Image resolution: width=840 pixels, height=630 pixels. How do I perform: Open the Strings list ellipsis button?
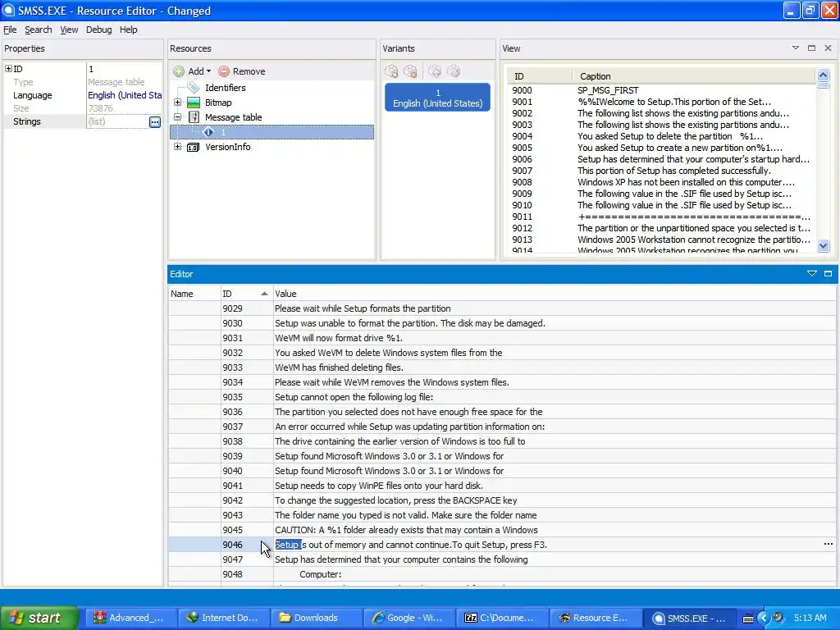click(x=154, y=122)
